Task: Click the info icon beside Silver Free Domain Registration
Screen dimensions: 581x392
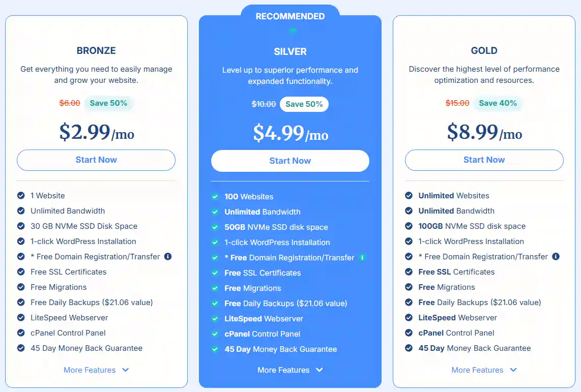Action: point(362,258)
